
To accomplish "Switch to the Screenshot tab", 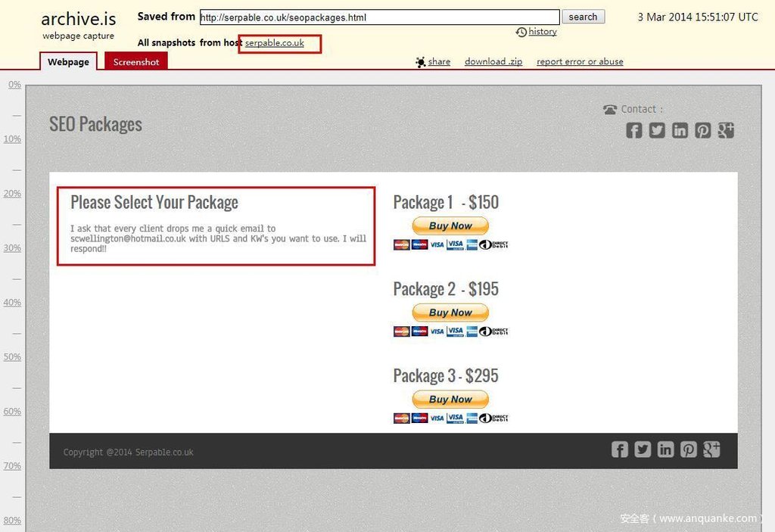I will click(x=136, y=62).
